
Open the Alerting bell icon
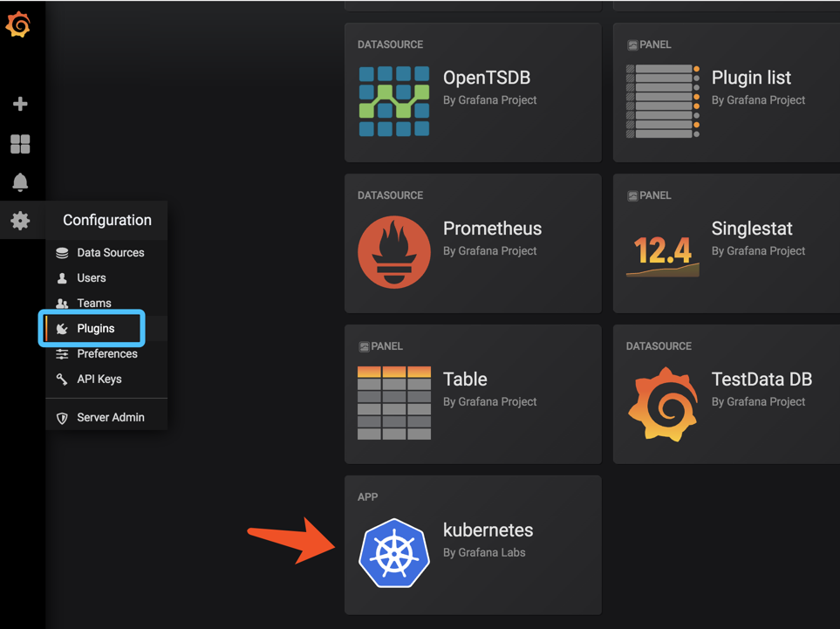coord(20,182)
